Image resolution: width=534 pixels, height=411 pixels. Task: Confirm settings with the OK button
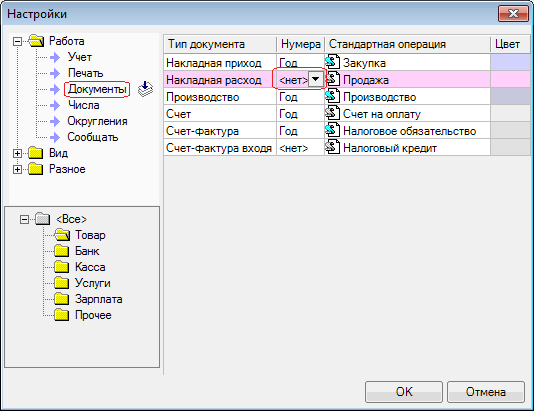tap(404, 392)
